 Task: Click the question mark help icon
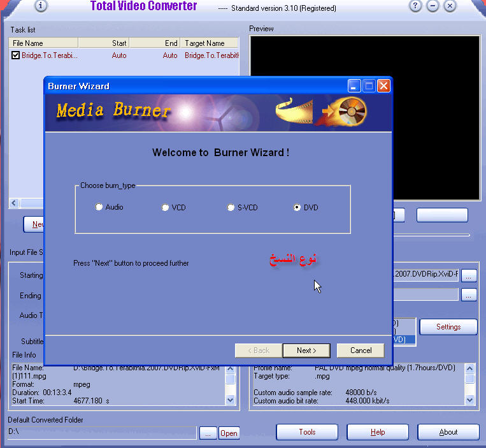415,6
